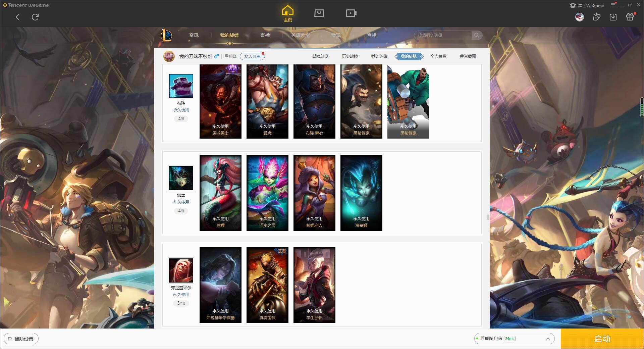The image size is (644, 349).
Task: Click 永久使用 link under 娜美
Action: tap(181, 202)
